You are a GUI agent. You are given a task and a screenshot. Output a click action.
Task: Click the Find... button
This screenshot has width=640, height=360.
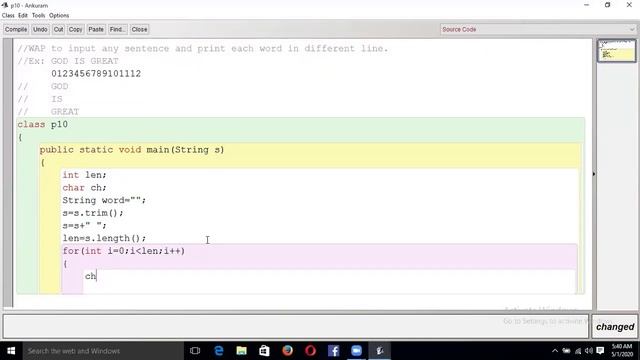[117, 29]
